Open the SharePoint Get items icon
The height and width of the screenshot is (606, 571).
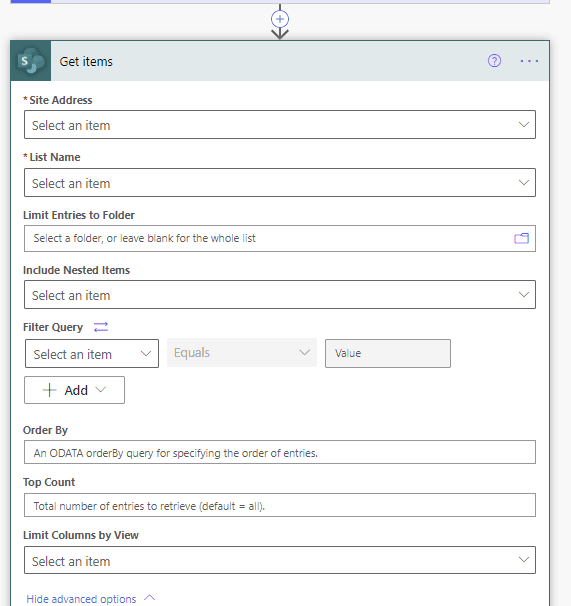click(31, 61)
